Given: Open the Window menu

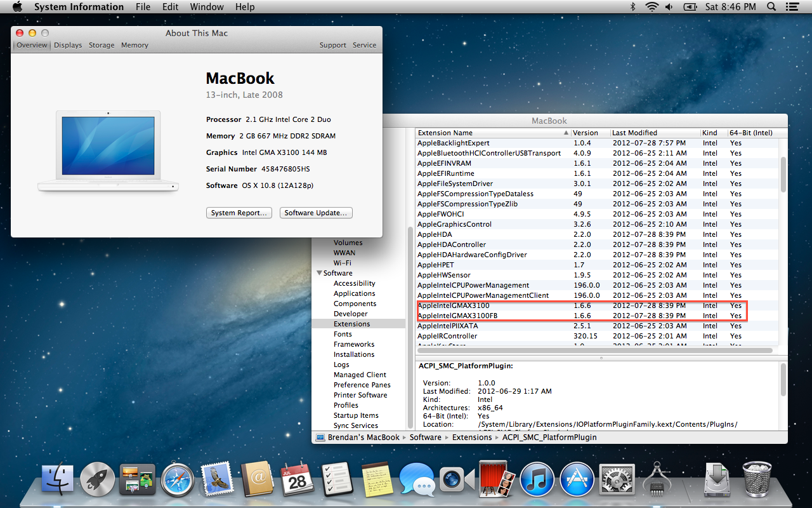Looking at the screenshot, I should click(207, 7).
